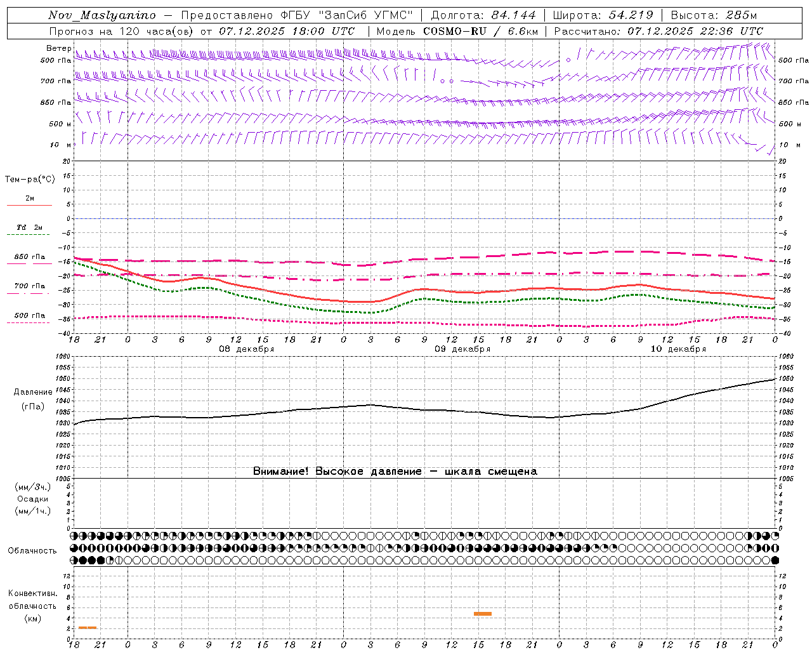Viewport: 812px width, 650px height.
Task: Click the 09 декабря date label
Action: pos(462,349)
